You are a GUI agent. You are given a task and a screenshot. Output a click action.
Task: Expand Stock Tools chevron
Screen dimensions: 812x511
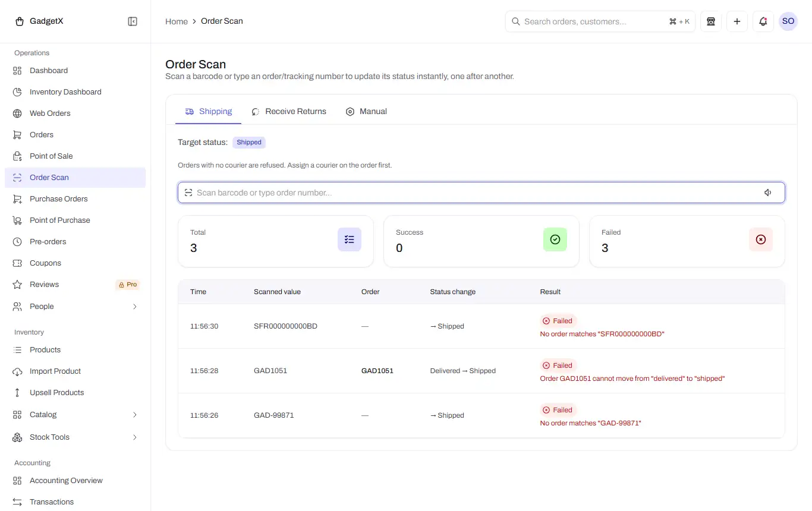(135, 437)
